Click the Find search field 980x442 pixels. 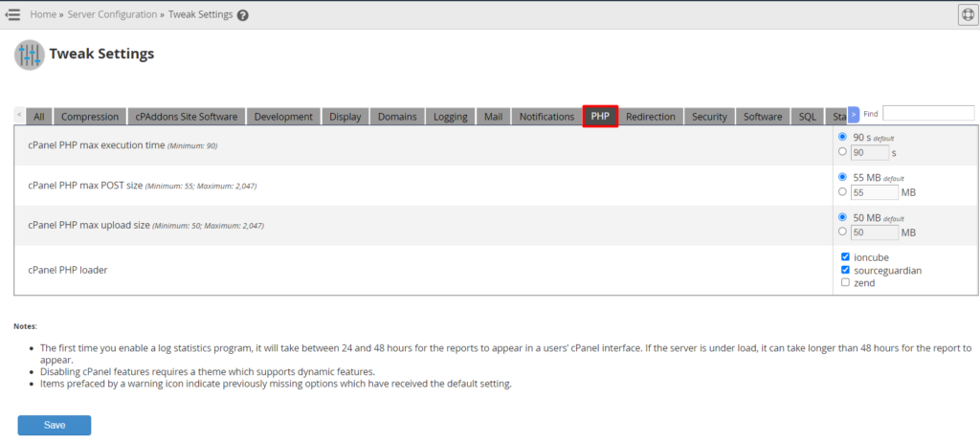pyautogui.click(x=928, y=113)
